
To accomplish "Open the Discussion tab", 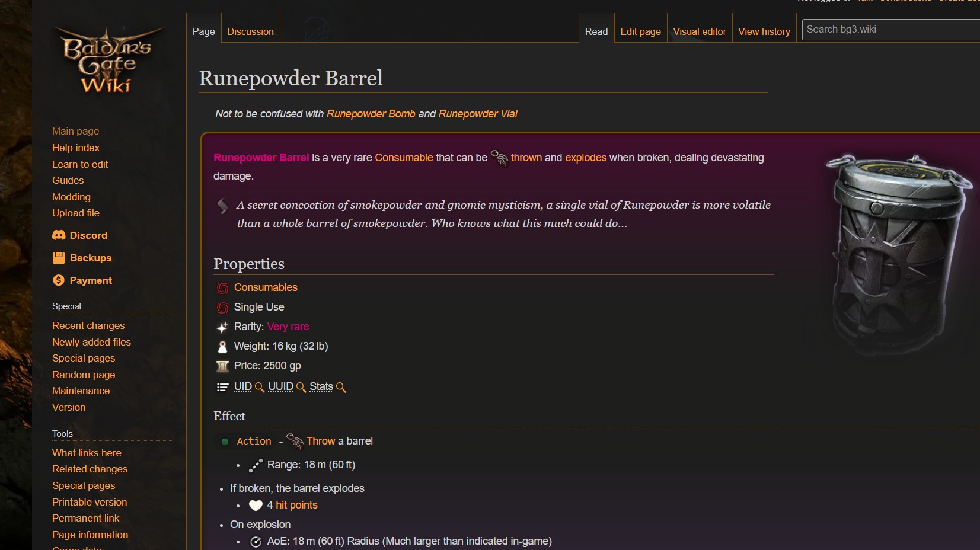I will click(251, 31).
